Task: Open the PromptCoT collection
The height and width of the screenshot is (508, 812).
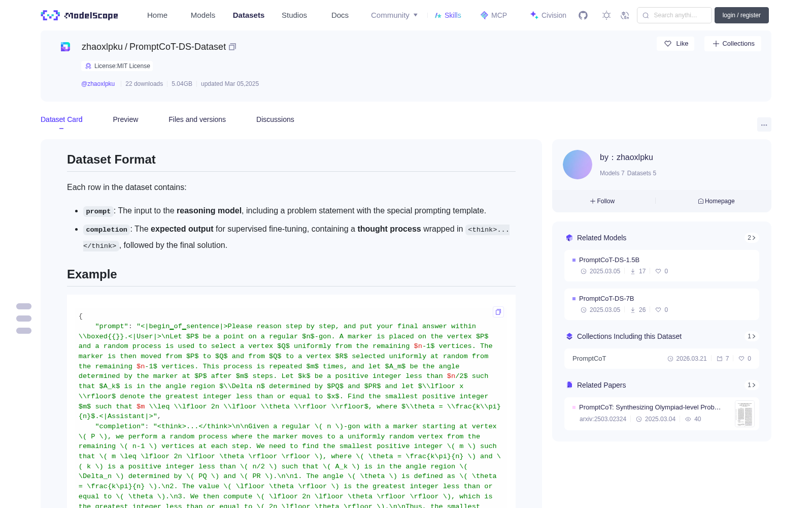Action: [x=662, y=359]
